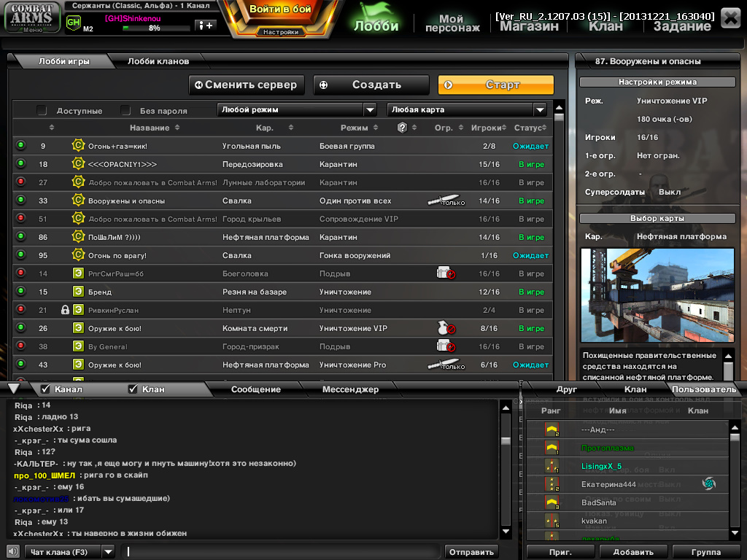
Task: Click the green room-type badge of Бренд
Action: (x=78, y=292)
